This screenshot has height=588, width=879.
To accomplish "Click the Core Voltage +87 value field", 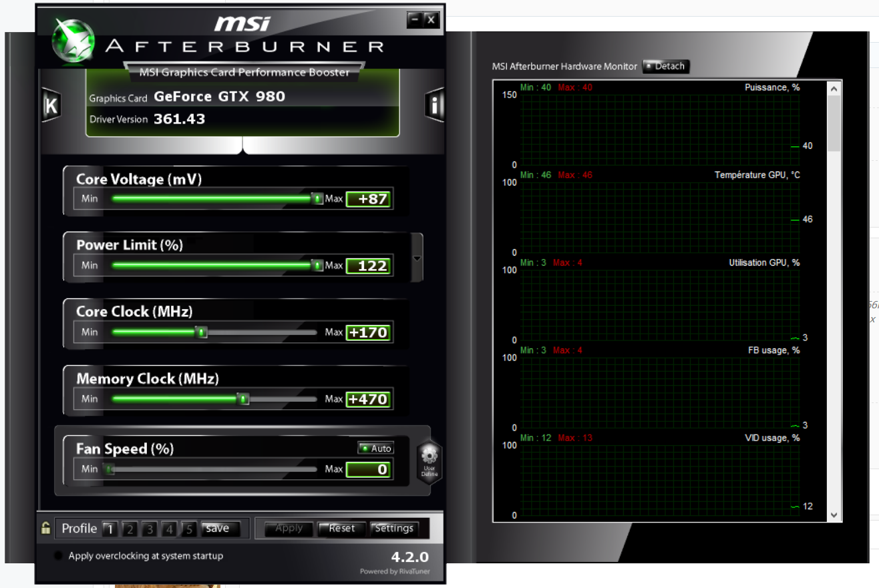I will click(x=368, y=199).
